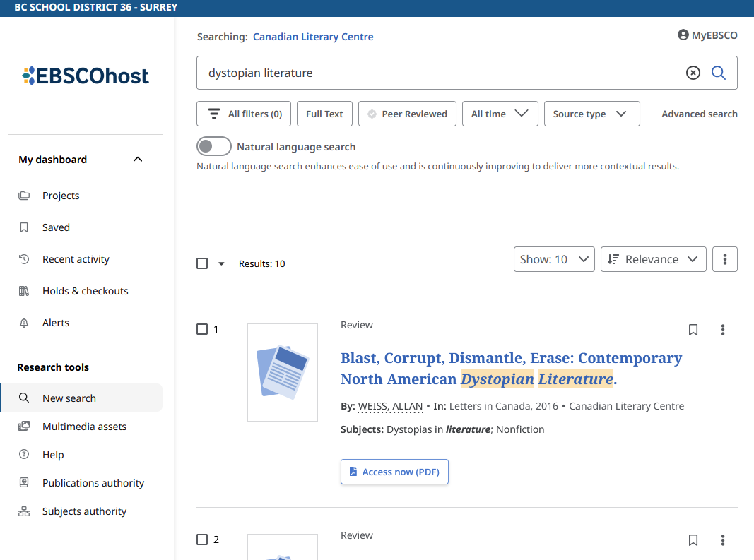The image size is (754, 560).
Task: Start a New search from the sidebar
Action: pyautogui.click(x=82, y=398)
